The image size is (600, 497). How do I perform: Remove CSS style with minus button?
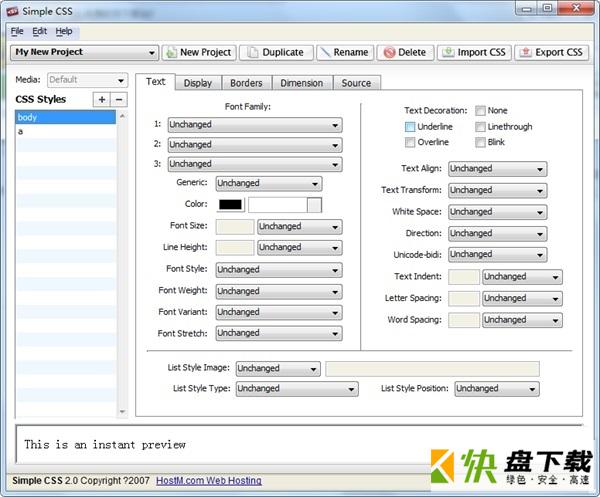pyautogui.click(x=119, y=99)
